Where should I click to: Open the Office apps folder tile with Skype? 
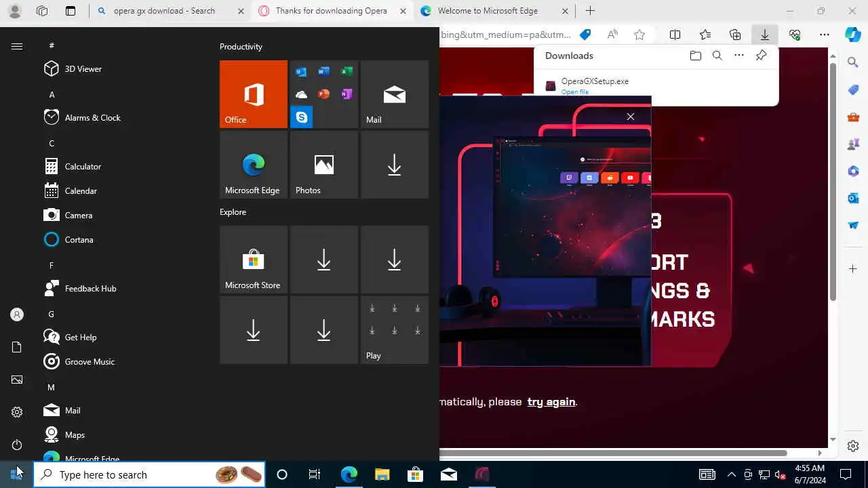click(324, 94)
